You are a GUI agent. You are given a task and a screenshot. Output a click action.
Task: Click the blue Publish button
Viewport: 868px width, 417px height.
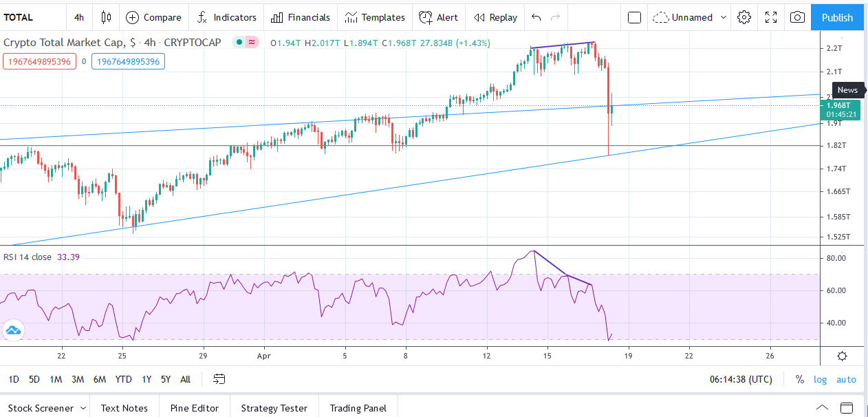(x=837, y=17)
